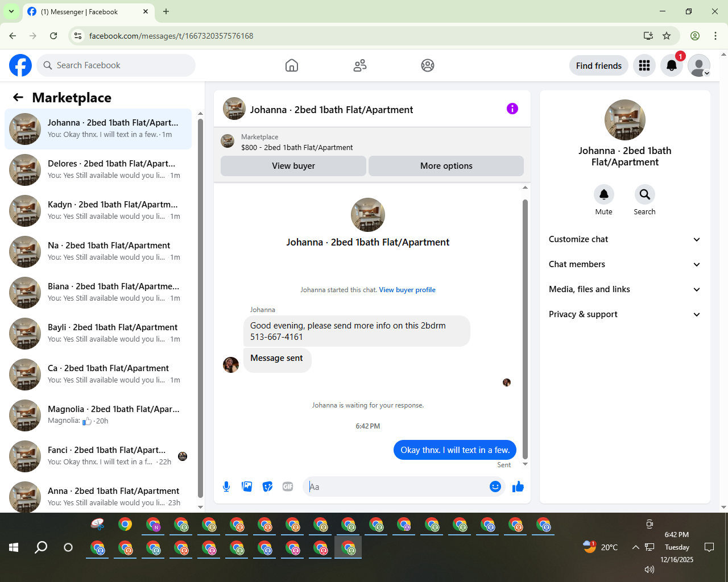The width and height of the screenshot is (728, 582).
Task: Open the emoji picker
Action: (495, 487)
